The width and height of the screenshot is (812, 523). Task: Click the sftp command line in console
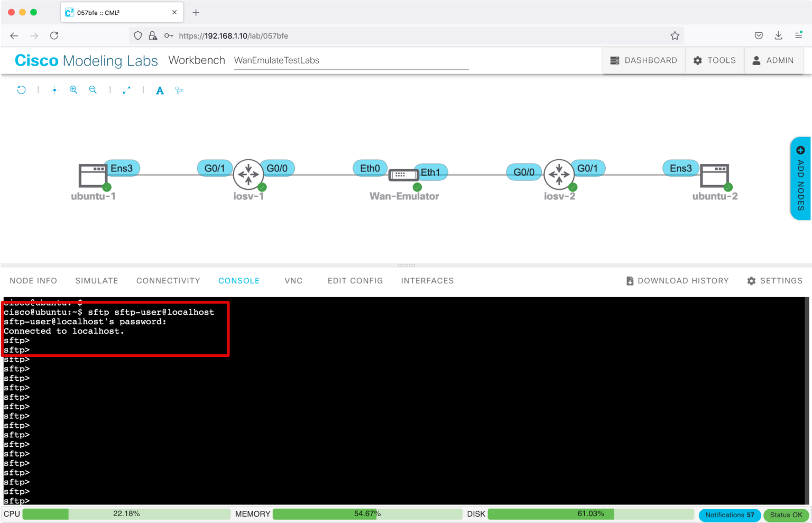pos(109,312)
